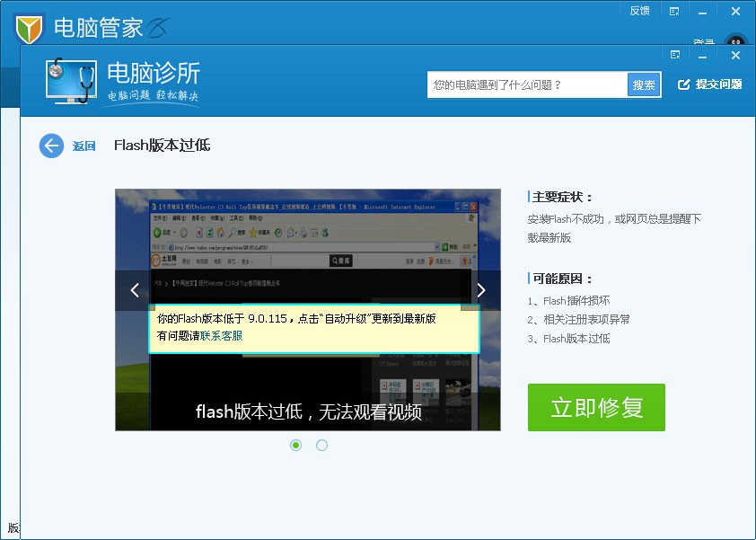Click the 立即修复 green repair button

[x=596, y=407]
